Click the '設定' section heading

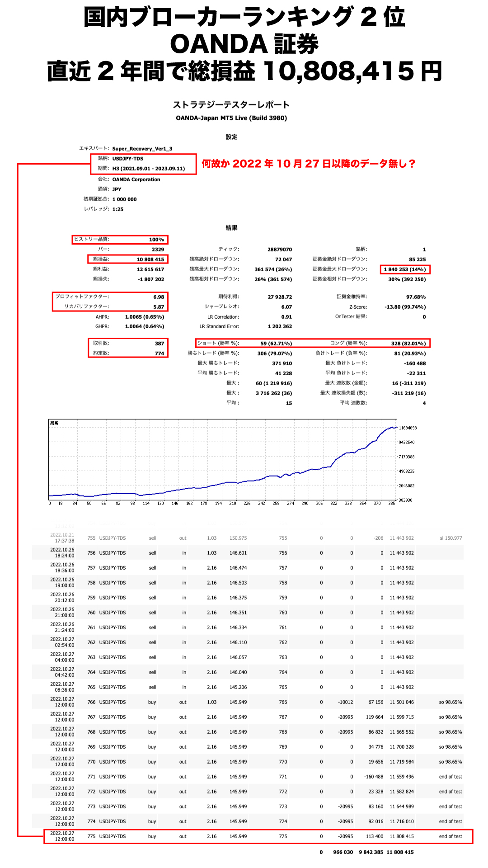231,137
